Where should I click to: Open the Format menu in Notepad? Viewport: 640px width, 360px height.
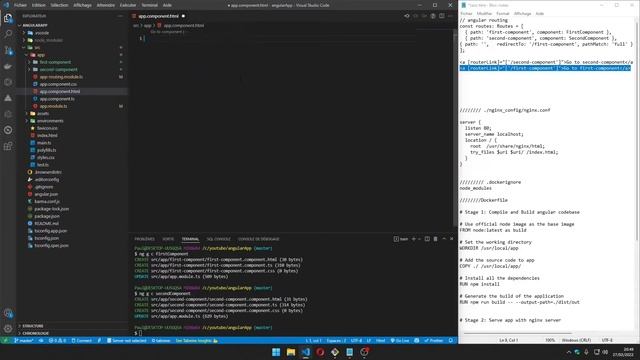(x=502, y=13)
